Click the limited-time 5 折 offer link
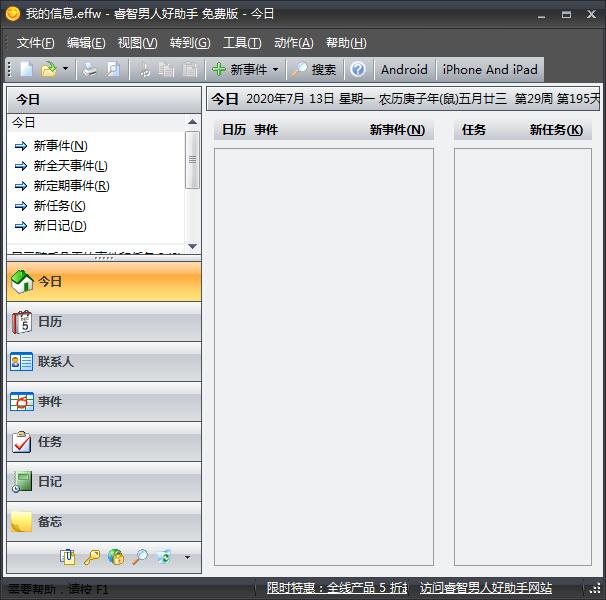The width and height of the screenshot is (606, 600). point(337,588)
